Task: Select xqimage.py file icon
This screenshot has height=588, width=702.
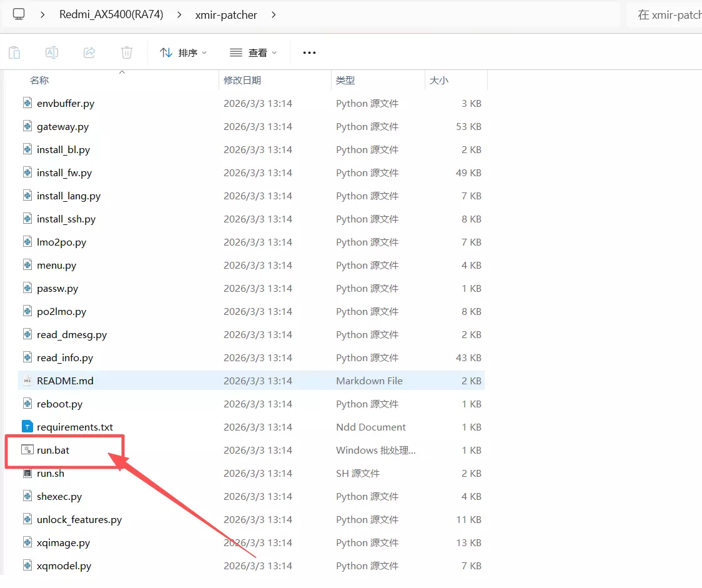Action: [27, 542]
